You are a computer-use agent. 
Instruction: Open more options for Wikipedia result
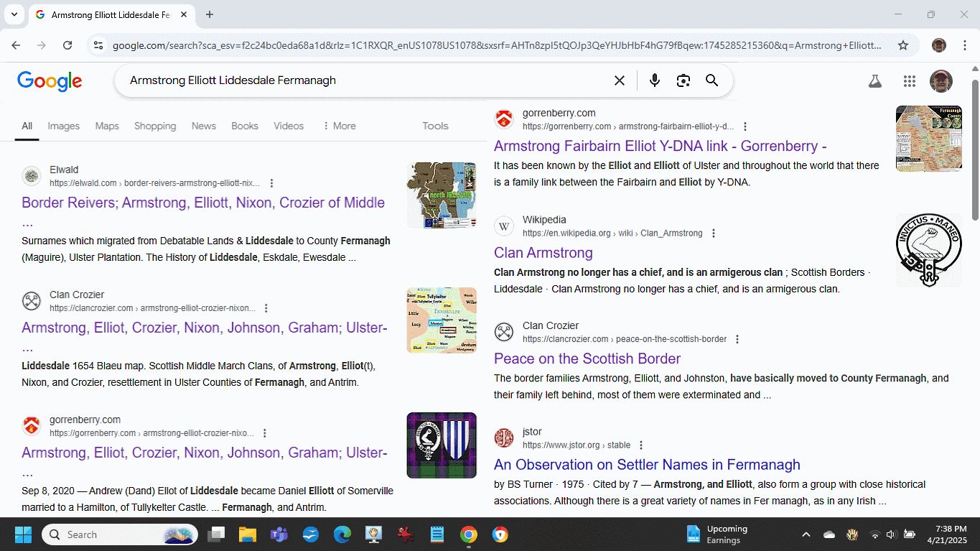click(714, 233)
